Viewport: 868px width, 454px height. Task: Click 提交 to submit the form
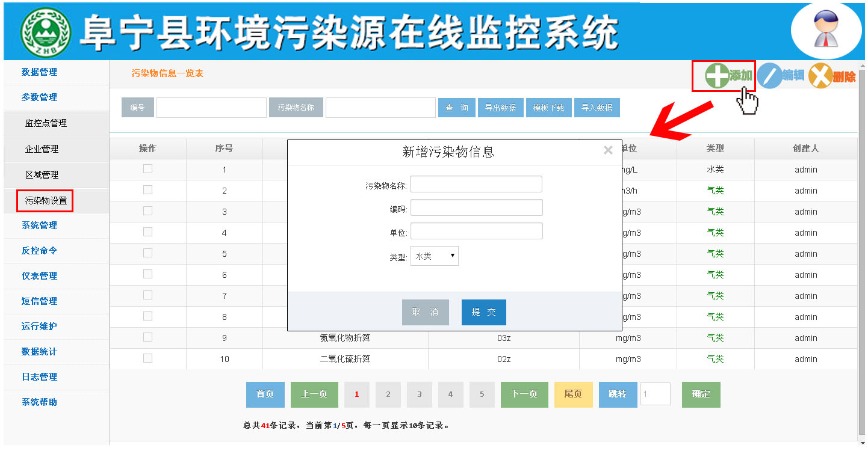pos(484,312)
